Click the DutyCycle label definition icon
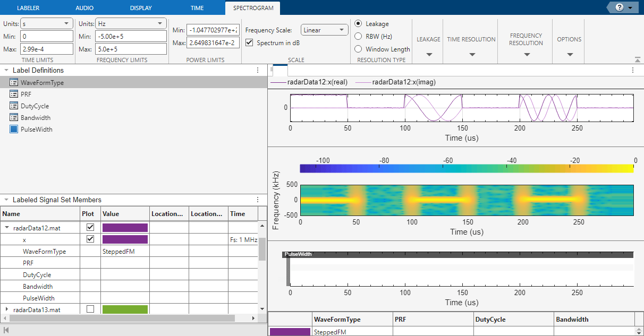The width and height of the screenshot is (644, 336). pos(14,106)
